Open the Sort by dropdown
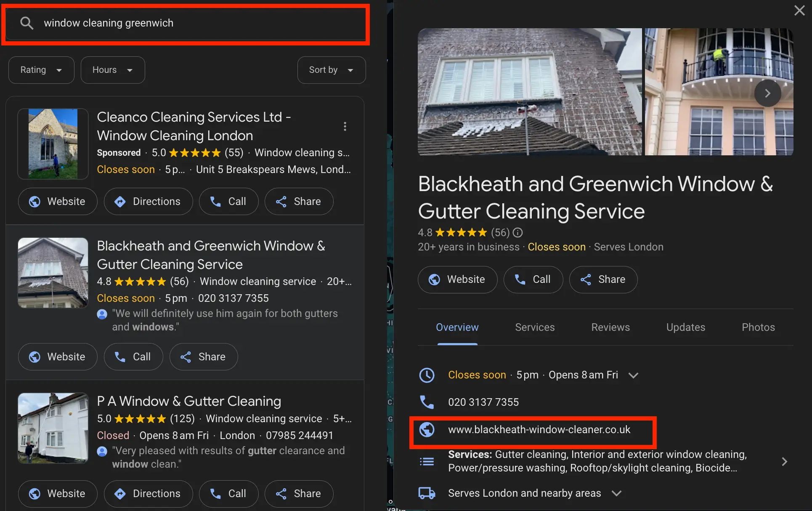The height and width of the screenshot is (511, 812). (330, 70)
